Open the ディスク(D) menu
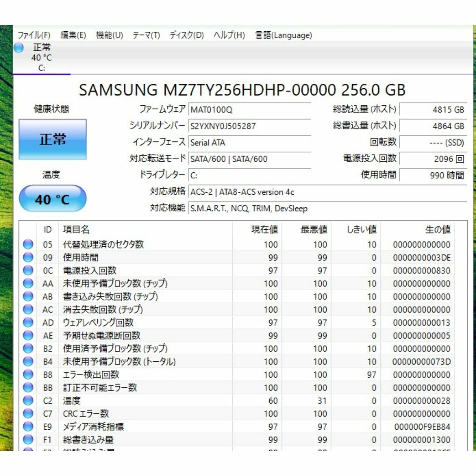The height and width of the screenshot is (476, 476). (186, 35)
